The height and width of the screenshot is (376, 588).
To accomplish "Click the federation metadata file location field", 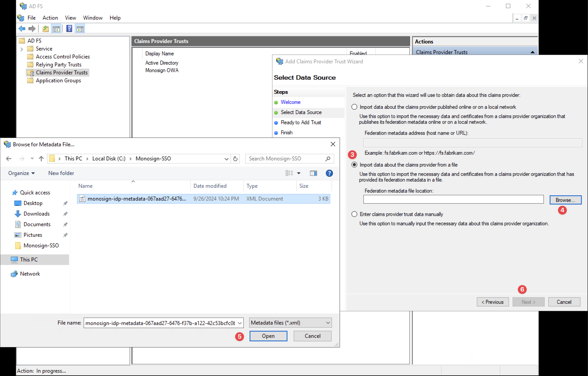I will point(453,199).
